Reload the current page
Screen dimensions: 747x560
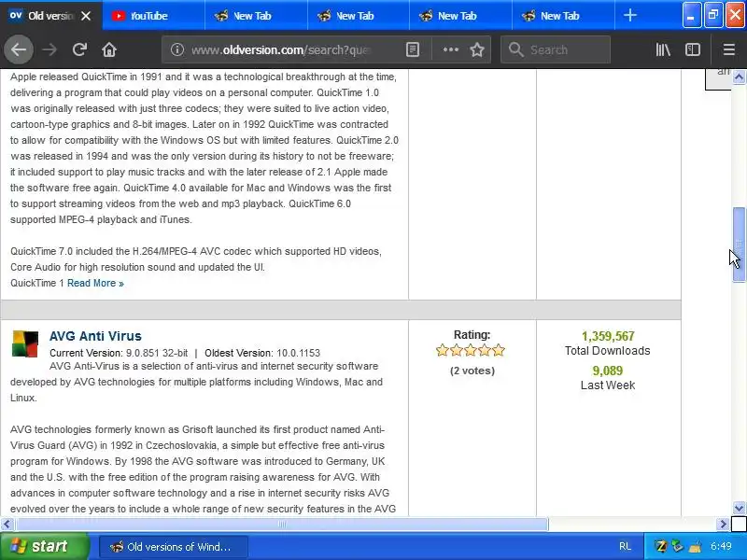click(79, 49)
